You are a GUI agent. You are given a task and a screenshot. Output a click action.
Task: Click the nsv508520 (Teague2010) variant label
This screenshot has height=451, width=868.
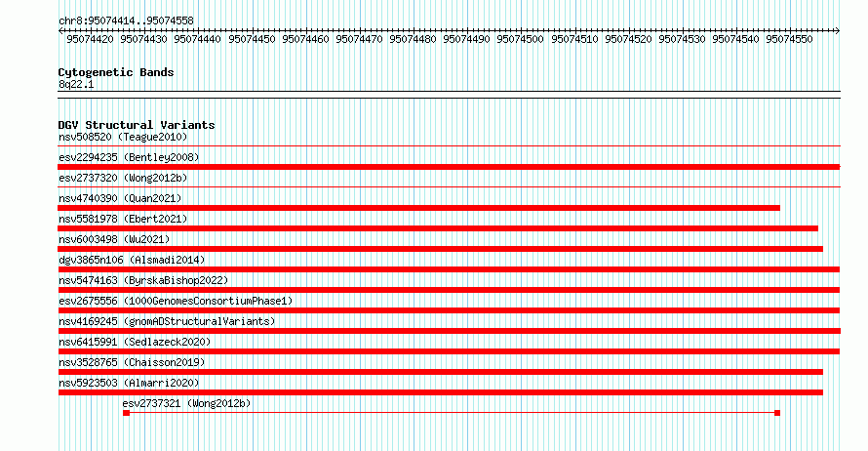tap(123, 137)
